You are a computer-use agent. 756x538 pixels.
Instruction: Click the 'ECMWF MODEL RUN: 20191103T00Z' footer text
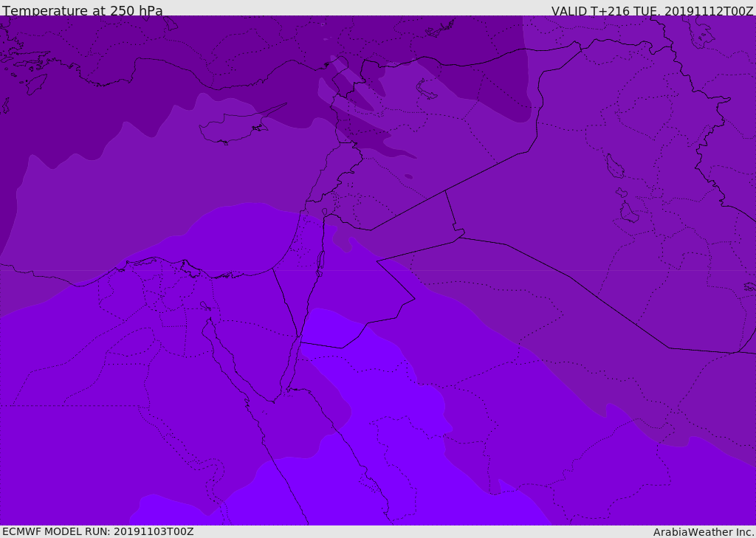point(98,531)
